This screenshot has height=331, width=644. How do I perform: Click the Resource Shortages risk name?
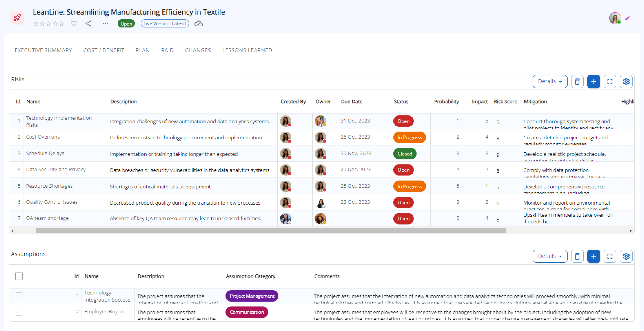(x=49, y=186)
